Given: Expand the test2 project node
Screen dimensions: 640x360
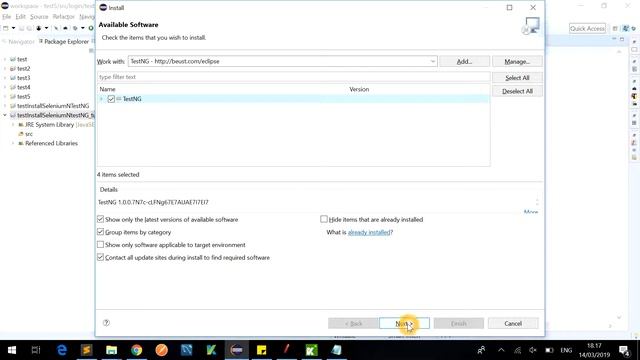Looking at the screenshot, I should [5, 69].
